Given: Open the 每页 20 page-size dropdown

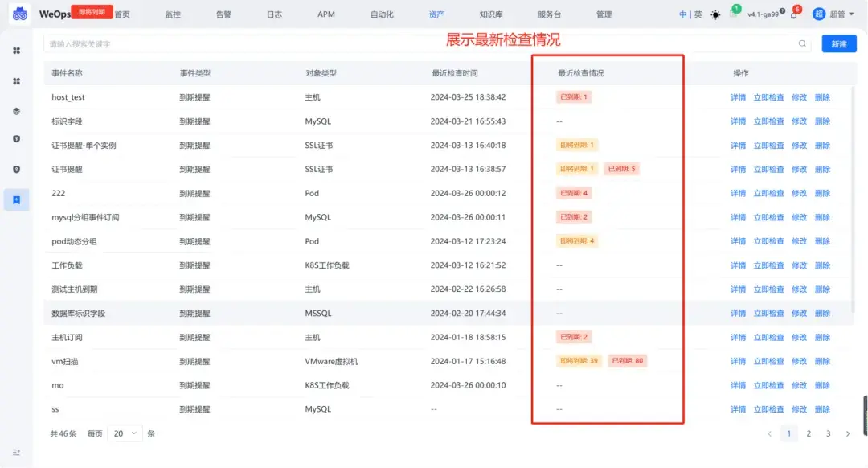Looking at the screenshot, I should 125,433.
